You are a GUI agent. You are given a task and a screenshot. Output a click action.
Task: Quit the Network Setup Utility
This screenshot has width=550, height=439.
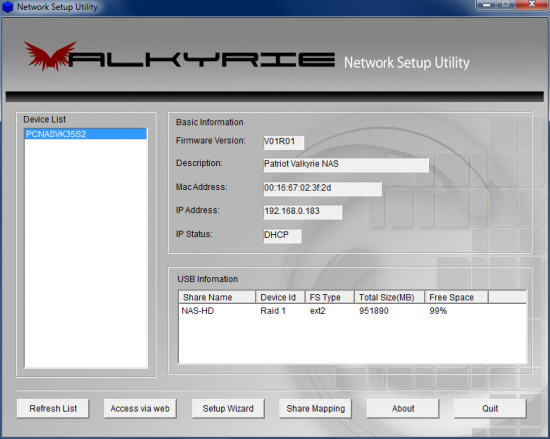490,408
